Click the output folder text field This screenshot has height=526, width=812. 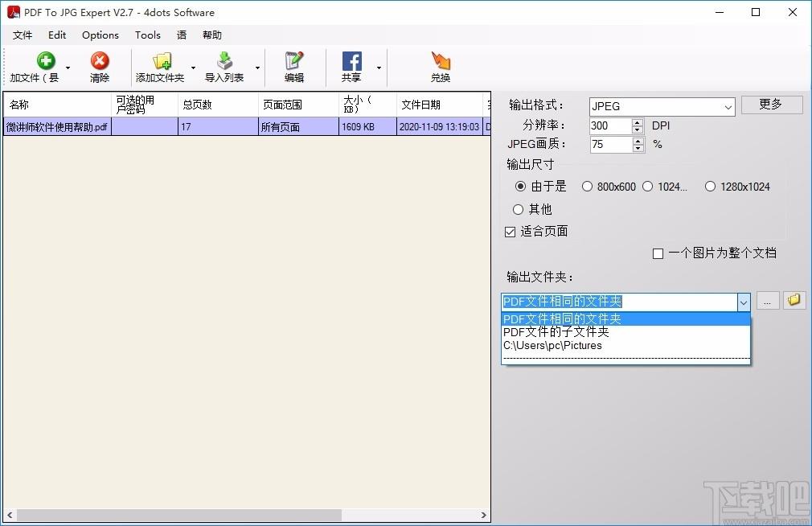(x=619, y=302)
